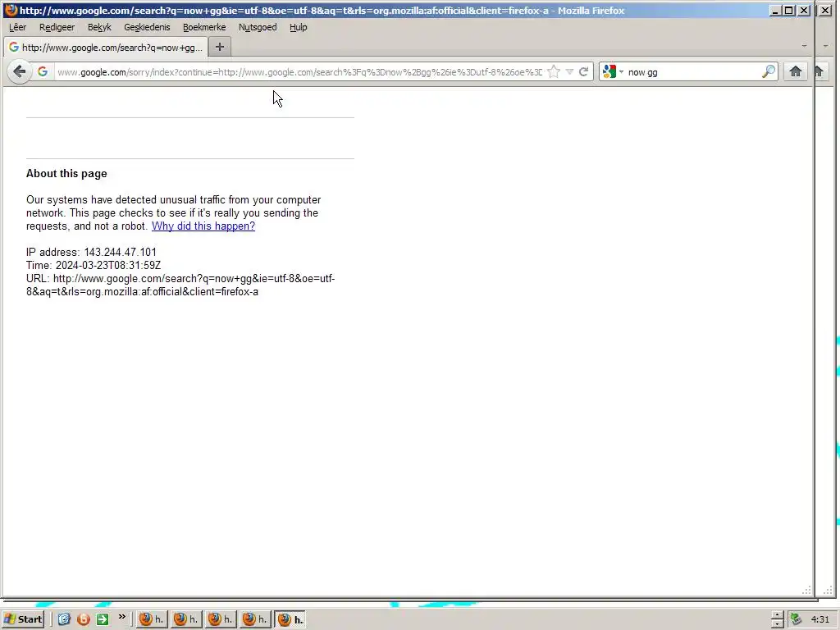Viewport: 840px width, 630px height.
Task: Reload the current page
Action: [584, 72]
